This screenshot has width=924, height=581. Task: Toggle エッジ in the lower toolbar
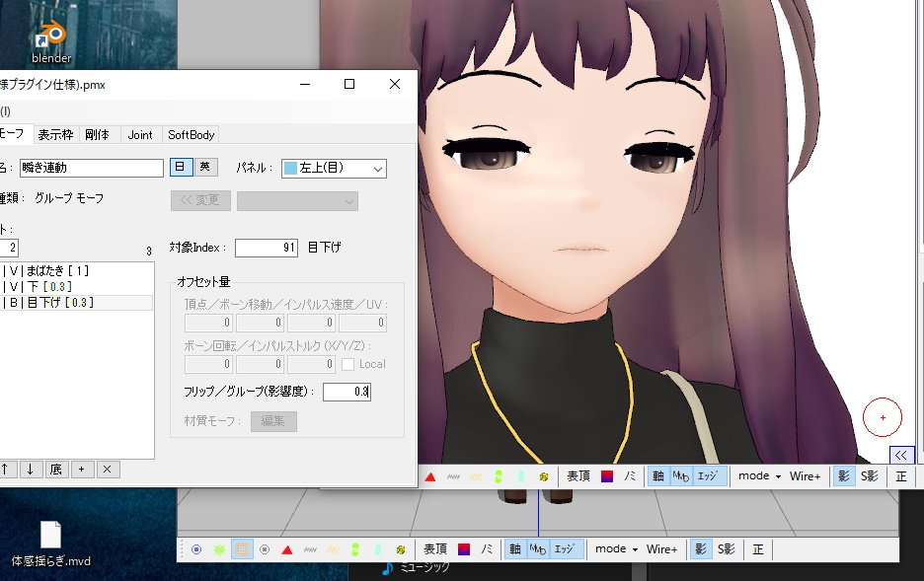pos(565,549)
